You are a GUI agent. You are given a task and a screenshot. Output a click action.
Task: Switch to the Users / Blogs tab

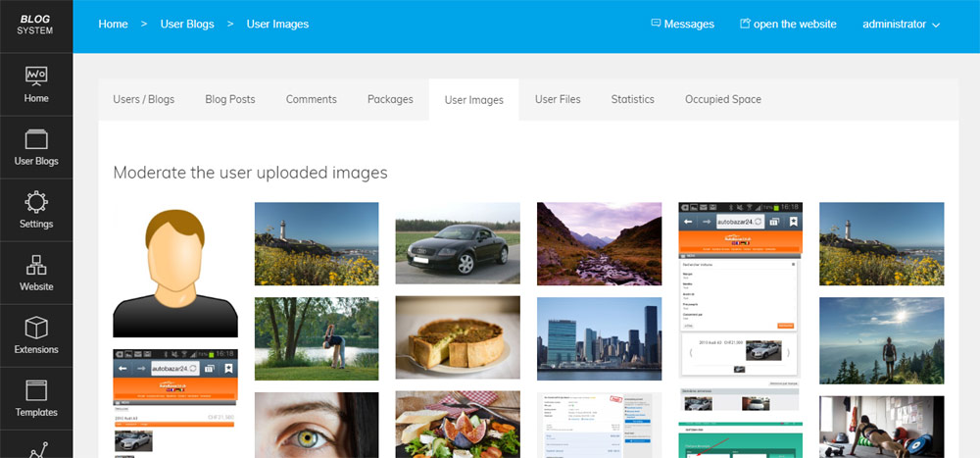[x=144, y=99]
